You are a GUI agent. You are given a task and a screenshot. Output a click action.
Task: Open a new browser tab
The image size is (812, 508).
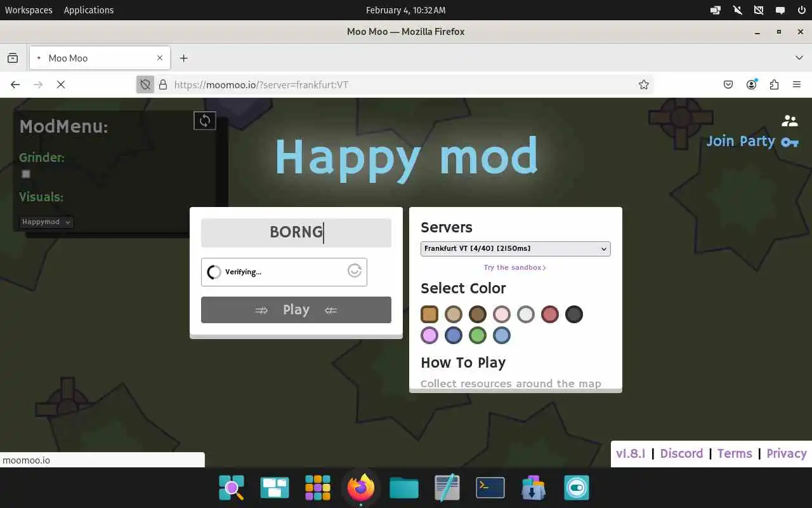pos(183,58)
